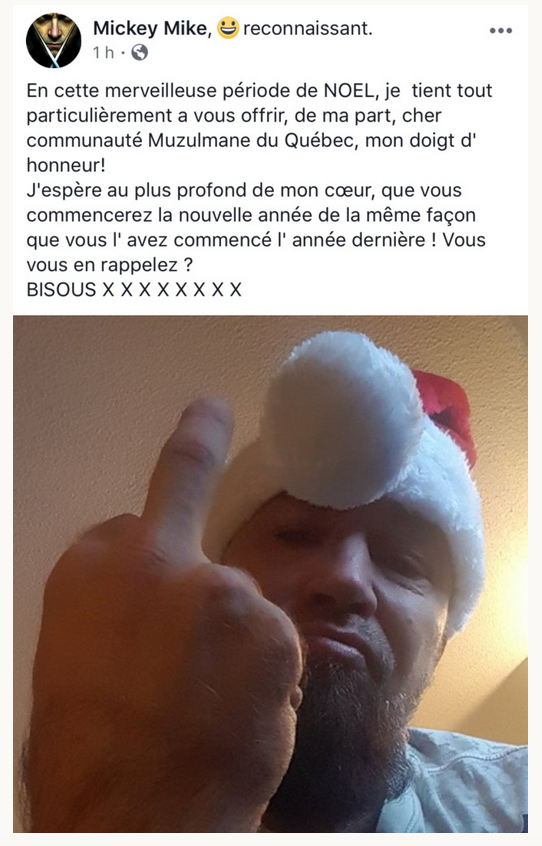Viewport: 542px width, 846px height.
Task: Click the line starting "J'espère au plus profond"
Action: pos(244,190)
